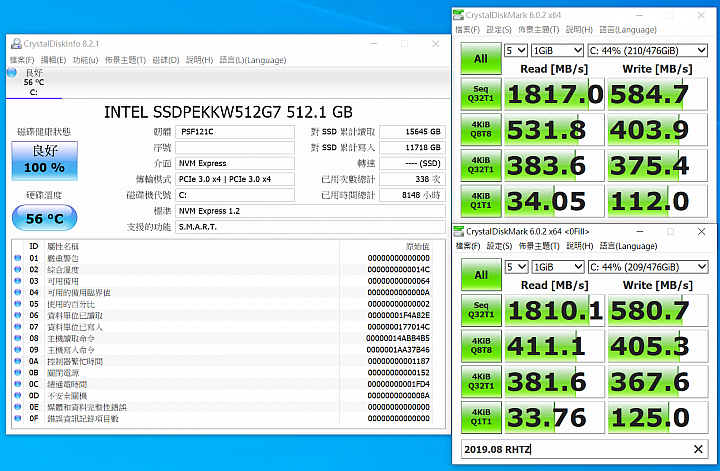Open 語言(Language) menu in 0Fill CrystalDiskMark
720x471 pixels.
(629, 246)
